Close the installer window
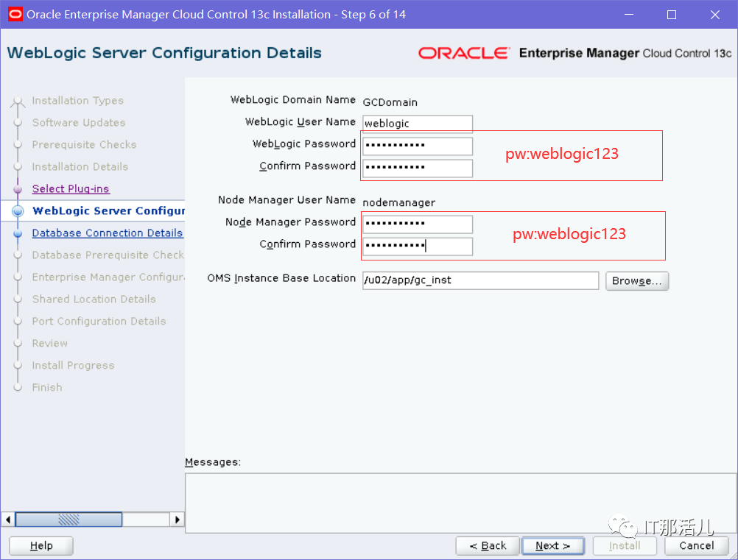Viewport: 738px width, 560px height. click(715, 15)
